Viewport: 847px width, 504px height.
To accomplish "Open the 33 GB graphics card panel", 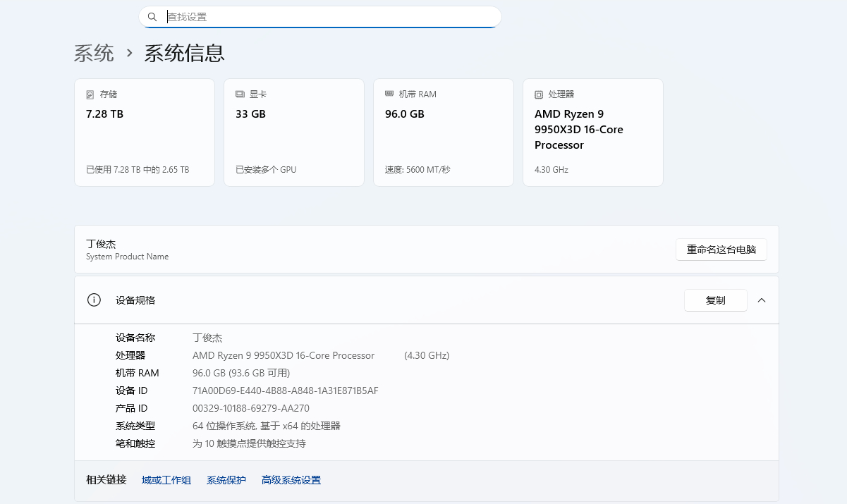I will pos(293,132).
